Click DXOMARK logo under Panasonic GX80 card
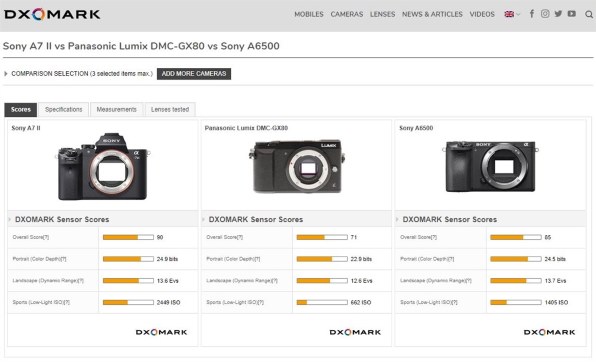Screen dimensions: 596x362 (355, 332)
